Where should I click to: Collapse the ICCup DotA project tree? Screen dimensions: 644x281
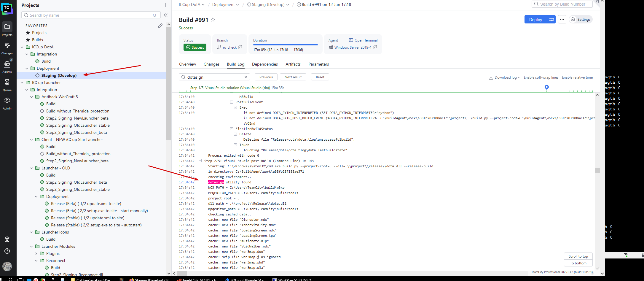22,47
